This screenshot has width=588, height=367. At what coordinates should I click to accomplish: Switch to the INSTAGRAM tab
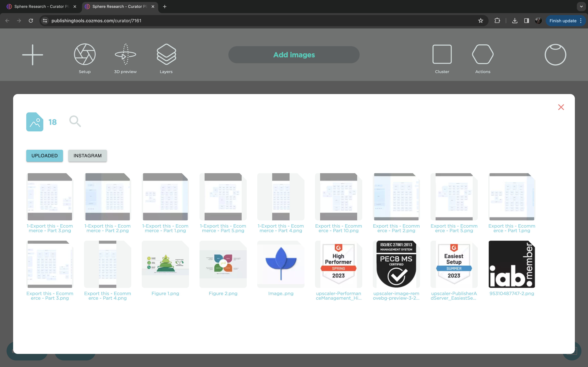pos(87,156)
